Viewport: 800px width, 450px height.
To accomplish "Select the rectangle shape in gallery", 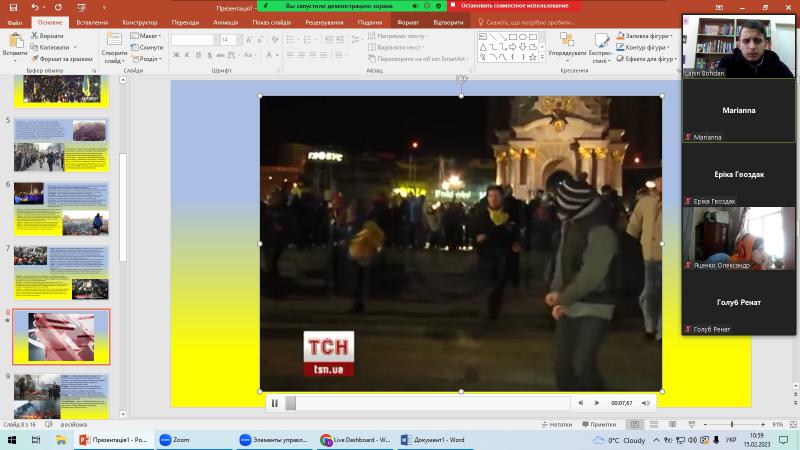I will (513, 37).
